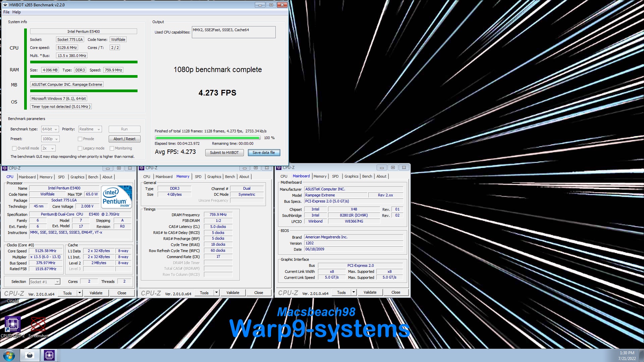Image resolution: width=644 pixels, height=362 pixels.
Task: Open the File menu in HWBOT
Action: point(6,12)
